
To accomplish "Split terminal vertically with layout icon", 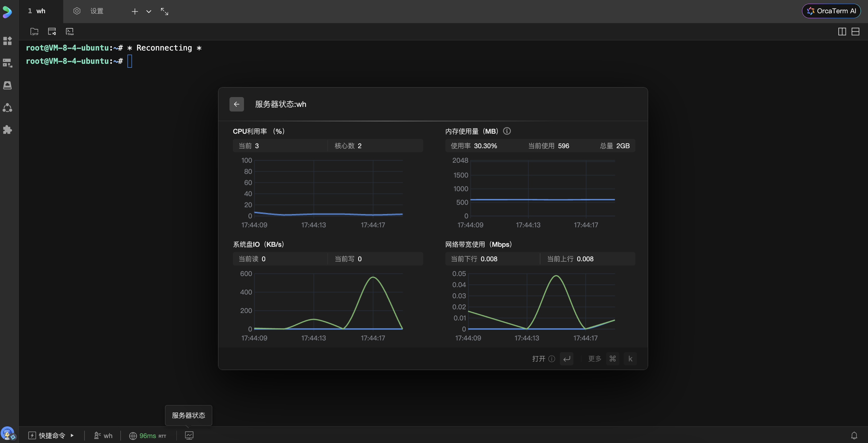I will pos(842,32).
